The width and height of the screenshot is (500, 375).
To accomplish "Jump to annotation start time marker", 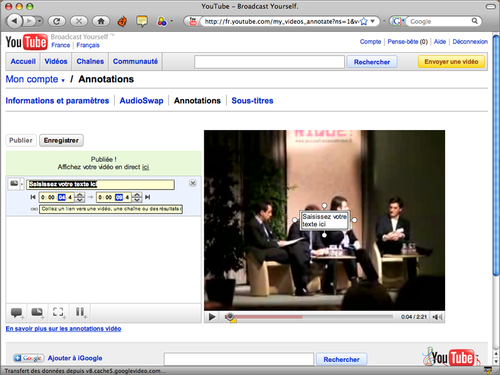I will coord(33,197).
